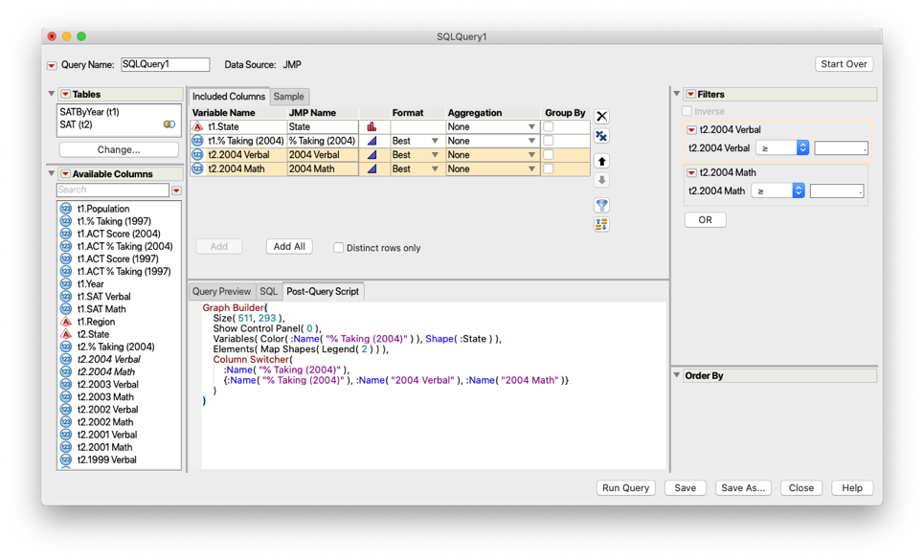Click the modeling type icon for t1.State row
The width and height of the screenshot is (924, 560).
pyautogui.click(x=372, y=126)
